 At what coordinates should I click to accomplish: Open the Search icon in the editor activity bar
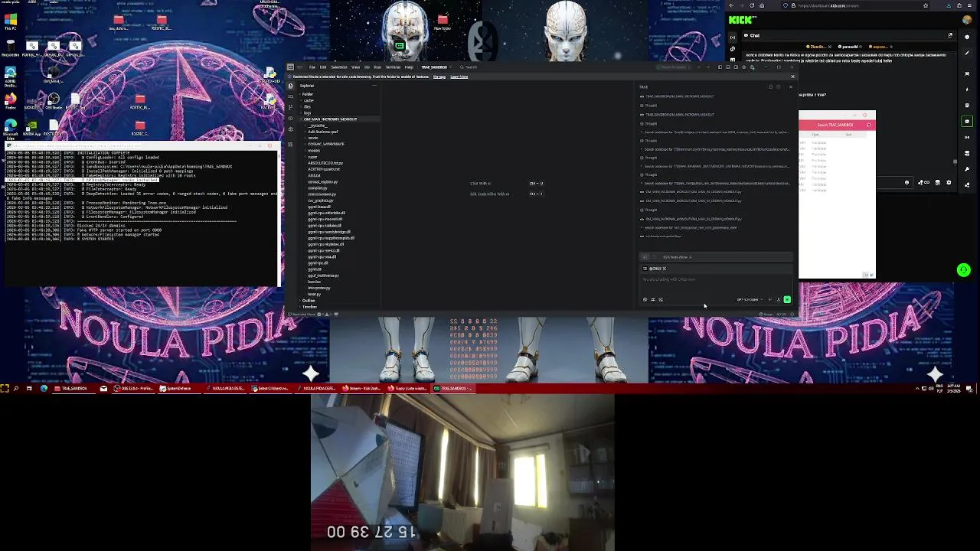pos(290,96)
